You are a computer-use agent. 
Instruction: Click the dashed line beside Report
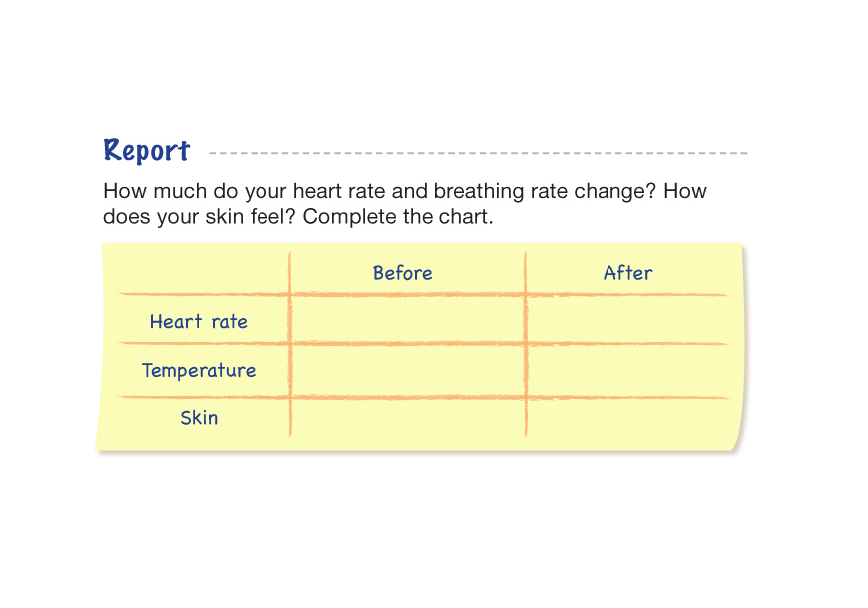coord(477,154)
